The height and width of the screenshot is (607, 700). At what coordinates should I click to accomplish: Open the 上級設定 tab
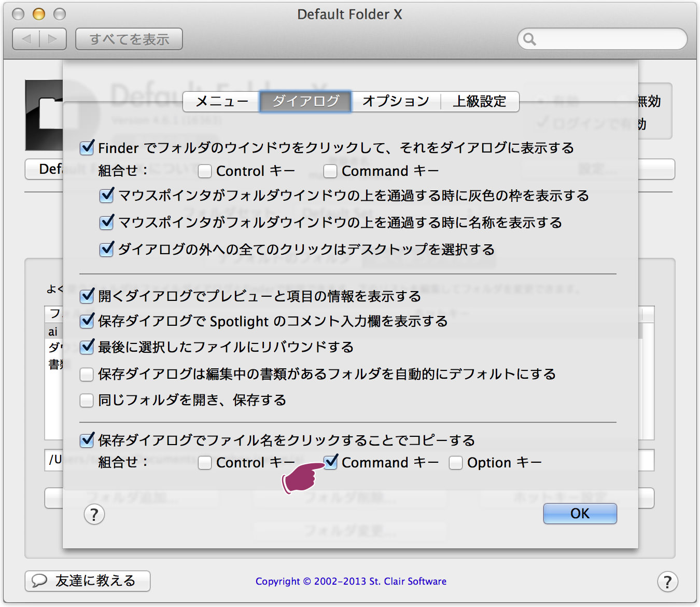480,101
